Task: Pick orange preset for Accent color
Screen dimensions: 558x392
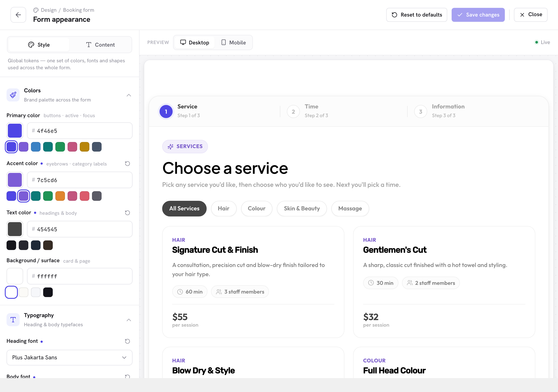Action: point(60,196)
